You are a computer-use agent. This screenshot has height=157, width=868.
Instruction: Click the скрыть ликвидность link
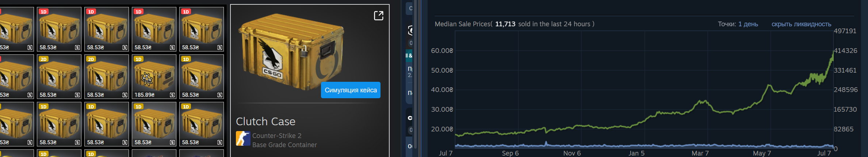pos(801,24)
